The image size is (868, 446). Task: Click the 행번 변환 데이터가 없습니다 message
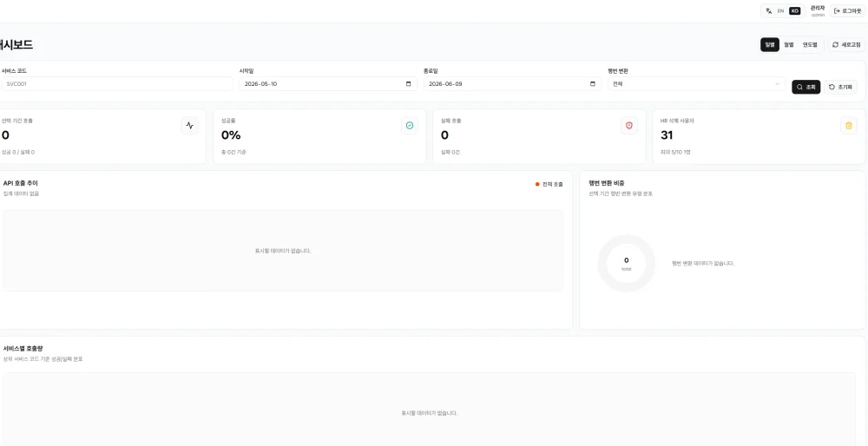(x=703, y=264)
